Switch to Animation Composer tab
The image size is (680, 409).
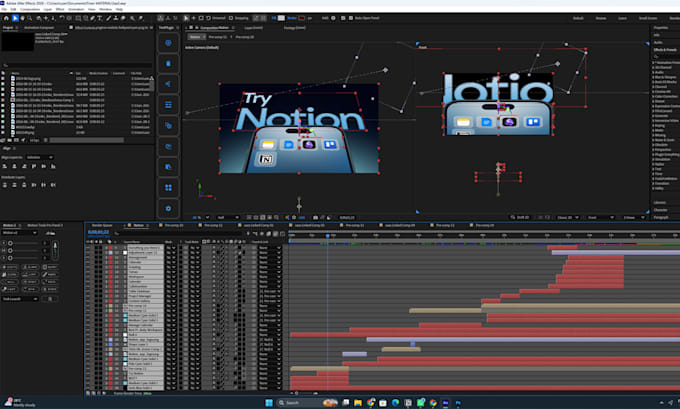[x=39, y=27]
